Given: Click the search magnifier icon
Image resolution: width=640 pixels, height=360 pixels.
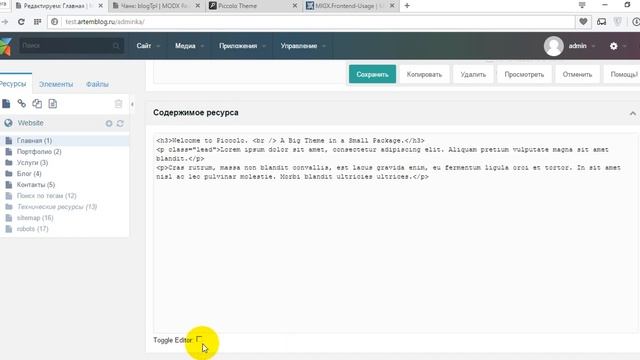Looking at the screenshot, I should pos(116,46).
